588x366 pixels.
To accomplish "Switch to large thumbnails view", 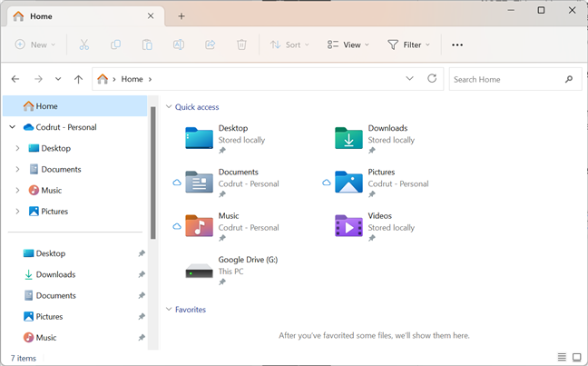I will coord(576,358).
